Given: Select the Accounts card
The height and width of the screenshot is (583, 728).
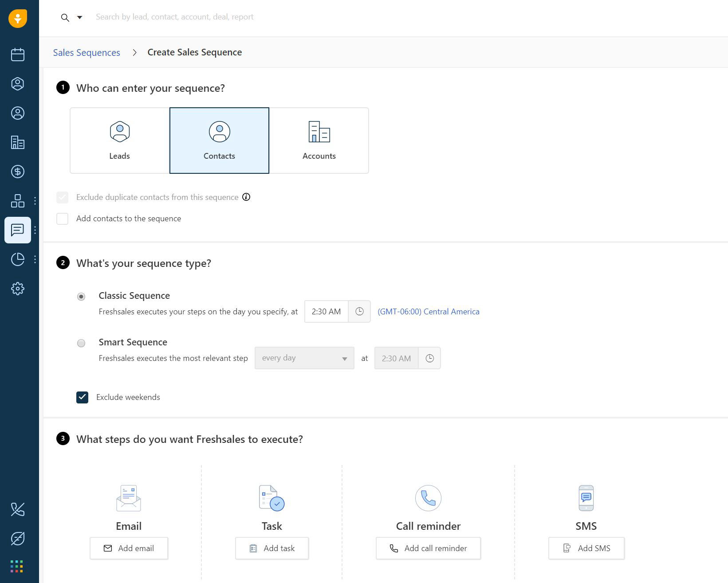Looking at the screenshot, I should 319,141.
